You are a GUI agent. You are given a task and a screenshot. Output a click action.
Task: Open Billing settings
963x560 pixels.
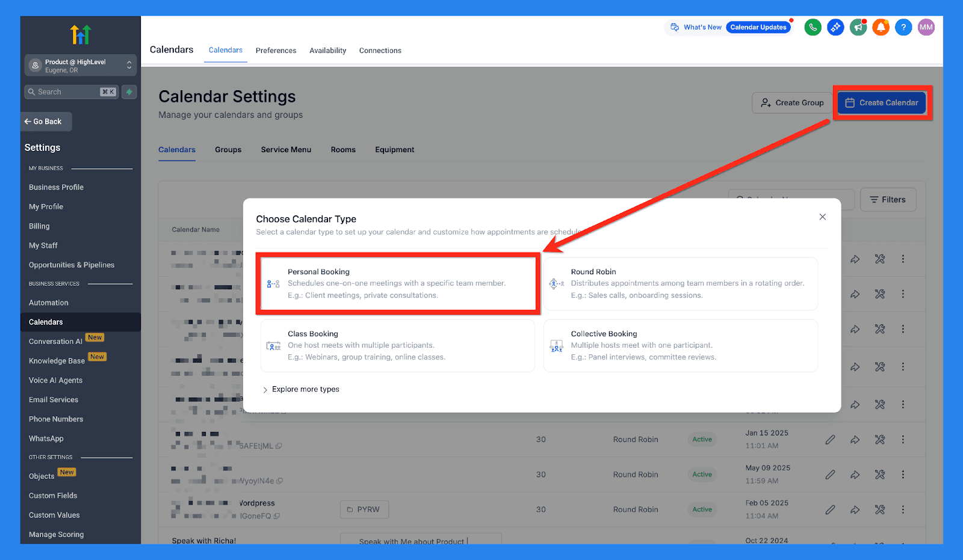39,226
